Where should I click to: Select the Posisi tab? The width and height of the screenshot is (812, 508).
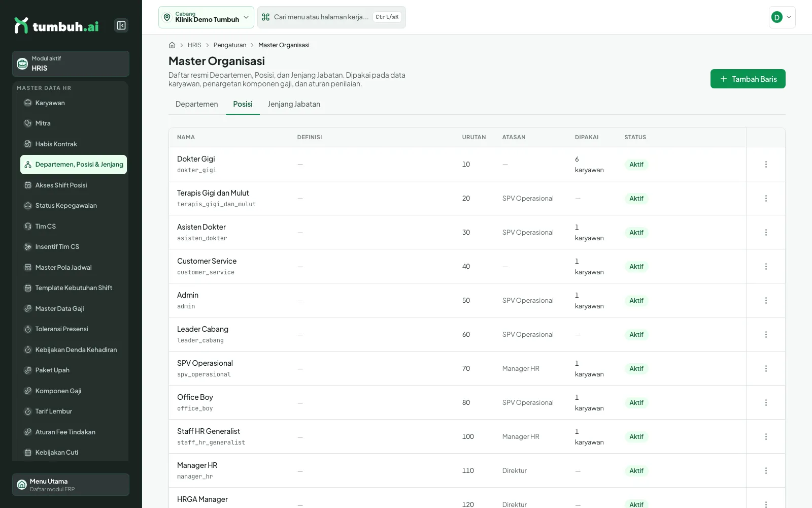point(243,104)
